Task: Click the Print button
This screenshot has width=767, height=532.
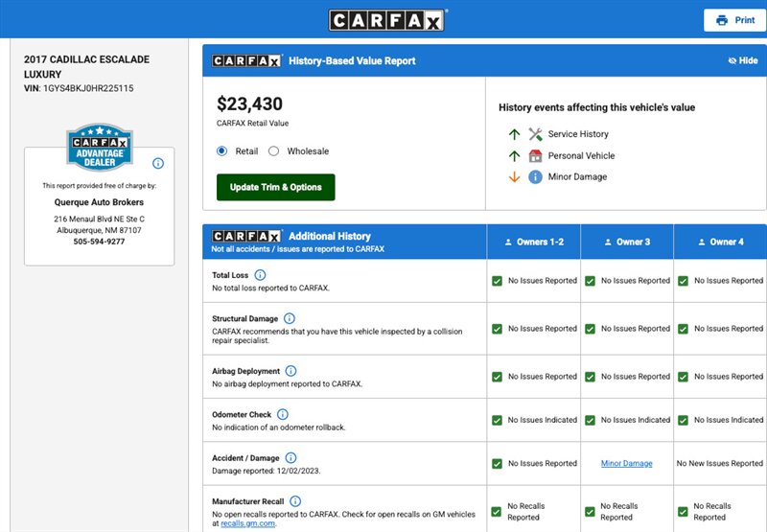Action: pos(735,20)
